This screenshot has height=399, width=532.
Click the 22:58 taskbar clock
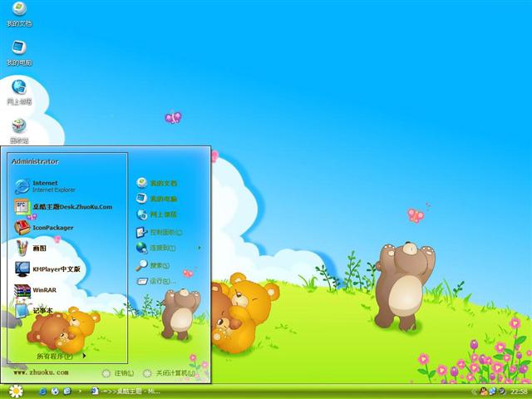519,392
